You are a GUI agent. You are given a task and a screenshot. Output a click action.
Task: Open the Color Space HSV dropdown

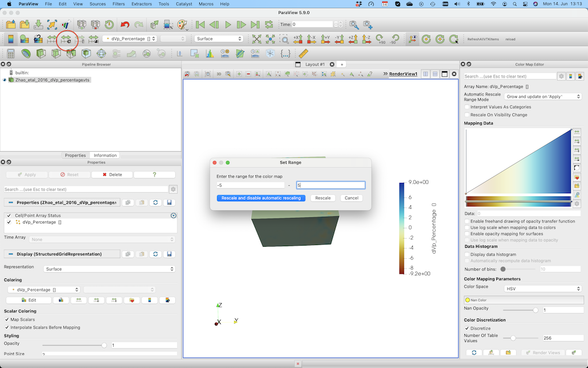(x=543, y=289)
